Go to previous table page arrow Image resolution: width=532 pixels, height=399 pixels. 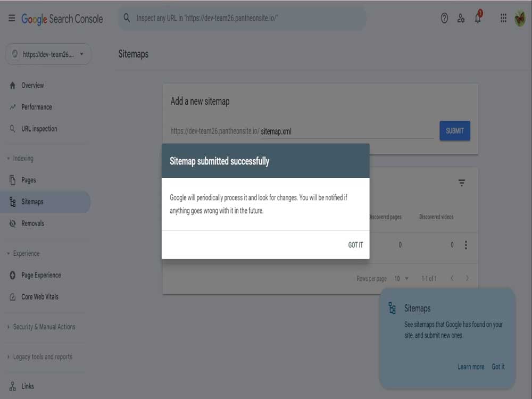pyautogui.click(x=452, y=278)
